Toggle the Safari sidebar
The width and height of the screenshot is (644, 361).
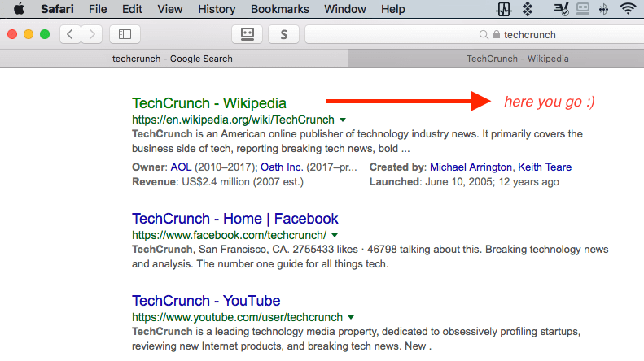(x=125, y=34)
